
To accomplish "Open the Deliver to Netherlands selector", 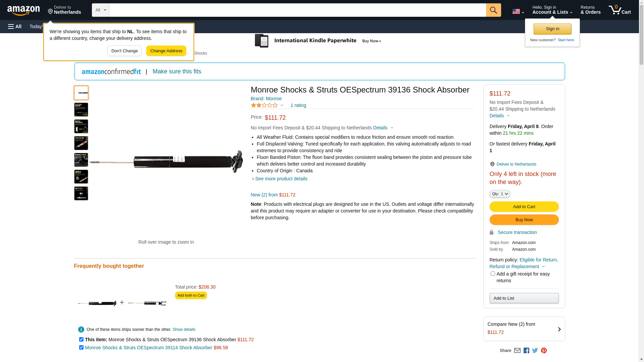I will pyautogui.click(x=64, y=10).
